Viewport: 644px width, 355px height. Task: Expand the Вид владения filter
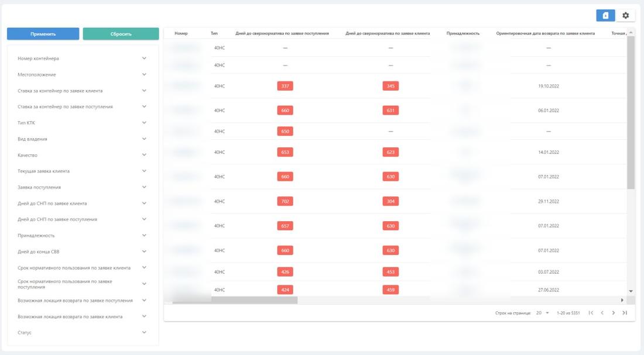pyautogui.click(x=82, y=139)
